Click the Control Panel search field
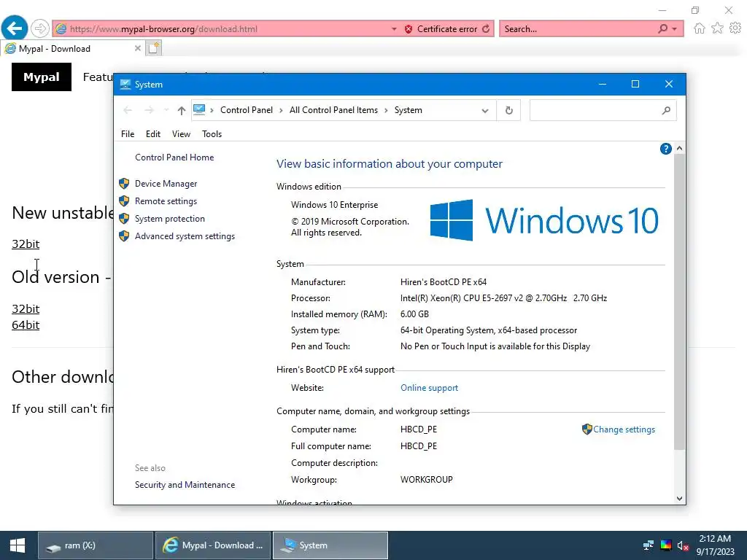Screen dimensions: 747x560 (595, 111)
